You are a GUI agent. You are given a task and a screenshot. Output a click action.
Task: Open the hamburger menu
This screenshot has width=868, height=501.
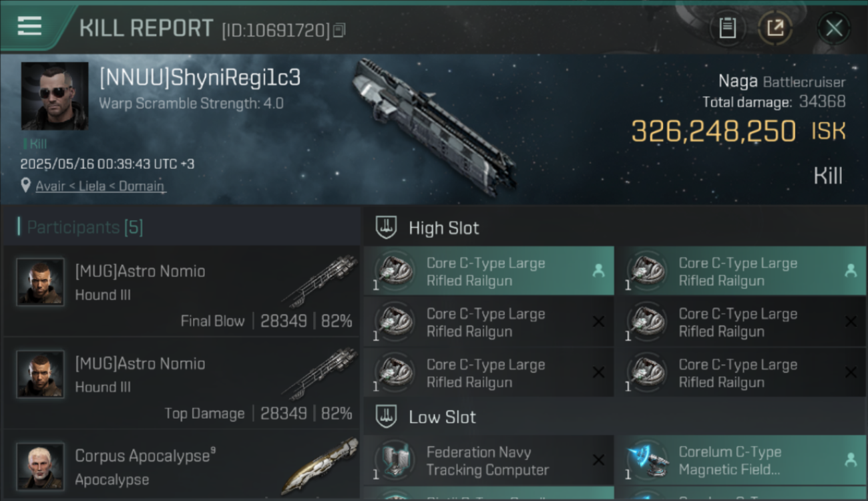29,26
